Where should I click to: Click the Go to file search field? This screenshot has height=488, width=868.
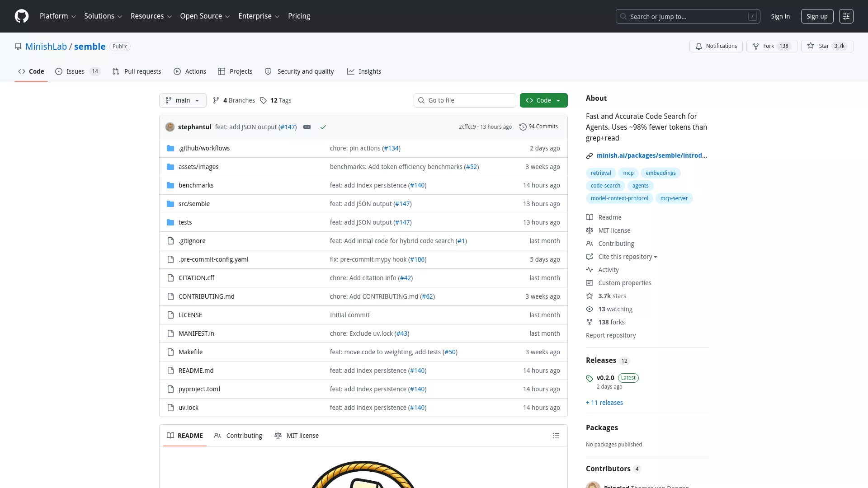pyautogui.click(x=465, y=100)
